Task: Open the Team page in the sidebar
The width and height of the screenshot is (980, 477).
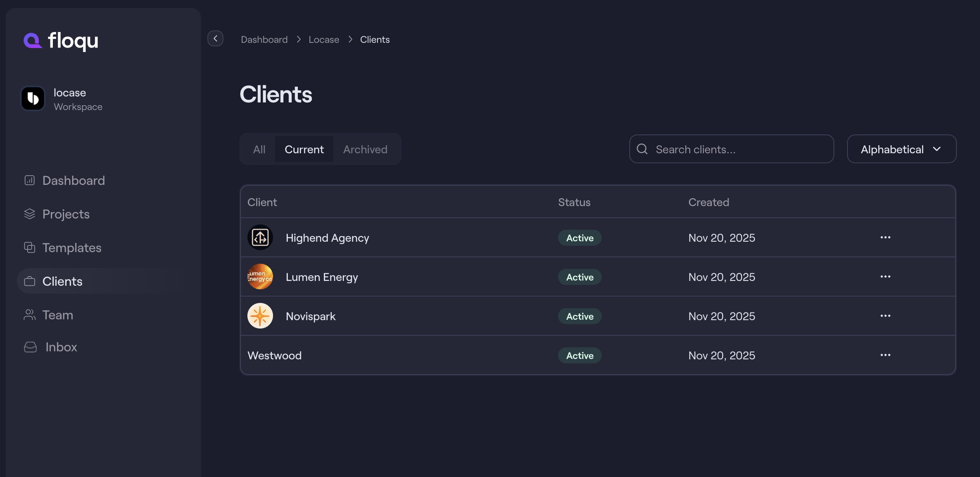Action: point(58,315)
